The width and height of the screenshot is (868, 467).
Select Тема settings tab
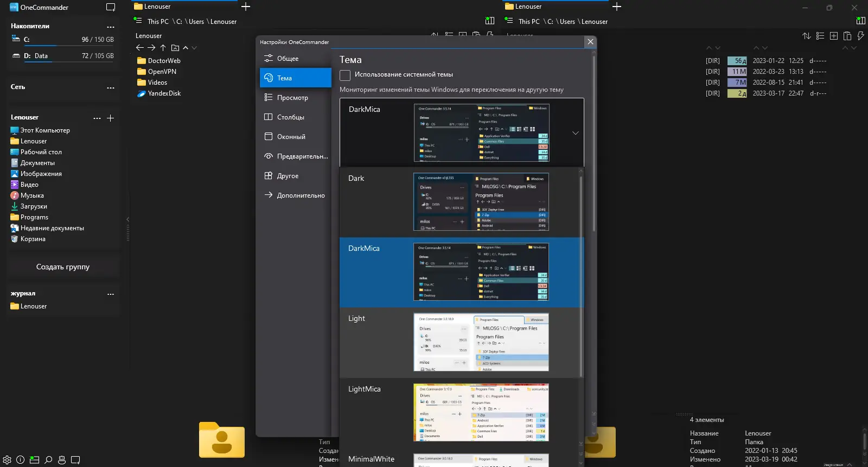[x=296, y=78]
